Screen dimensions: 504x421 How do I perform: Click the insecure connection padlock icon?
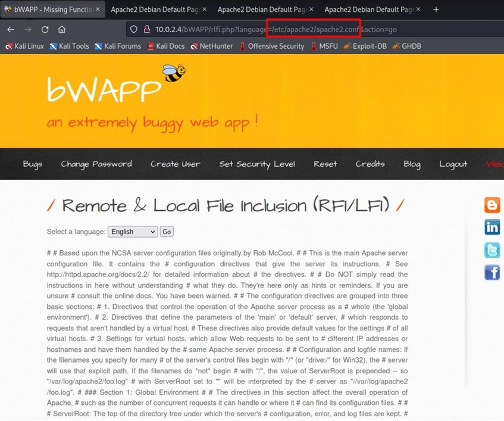pyautogui.click(x=147, y=30)
